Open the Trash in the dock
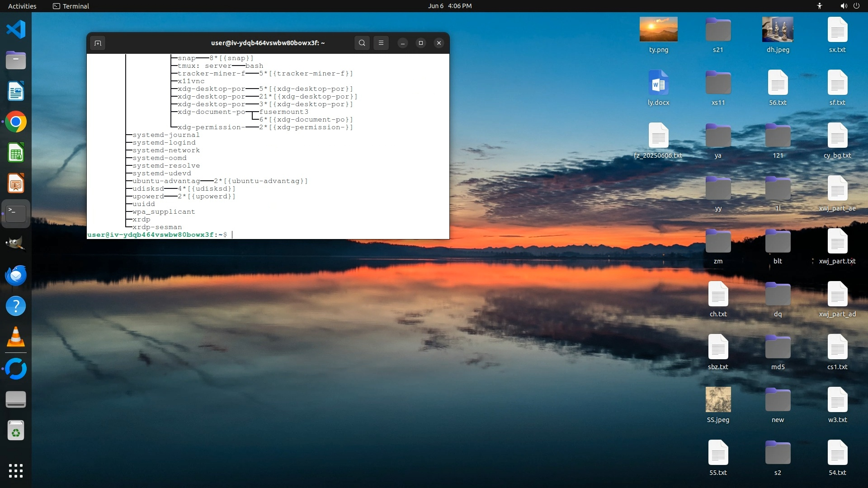 pos(16,431)
